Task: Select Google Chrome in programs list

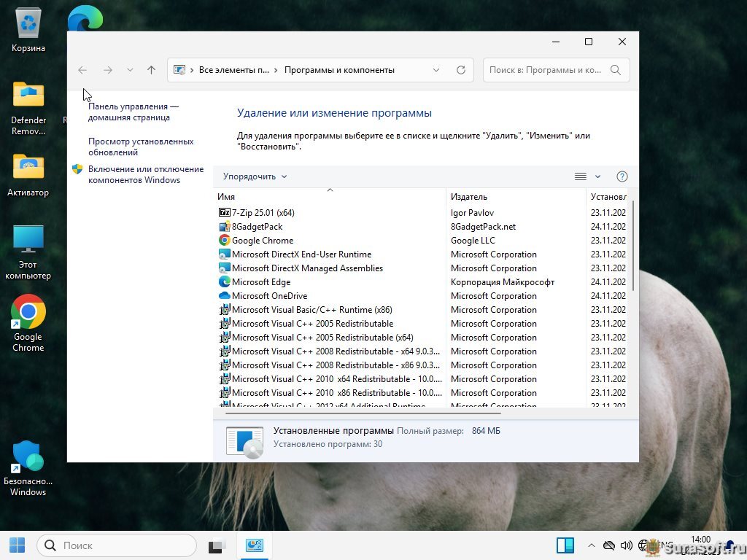Action: pyautogui.click(x=262, y=241)
